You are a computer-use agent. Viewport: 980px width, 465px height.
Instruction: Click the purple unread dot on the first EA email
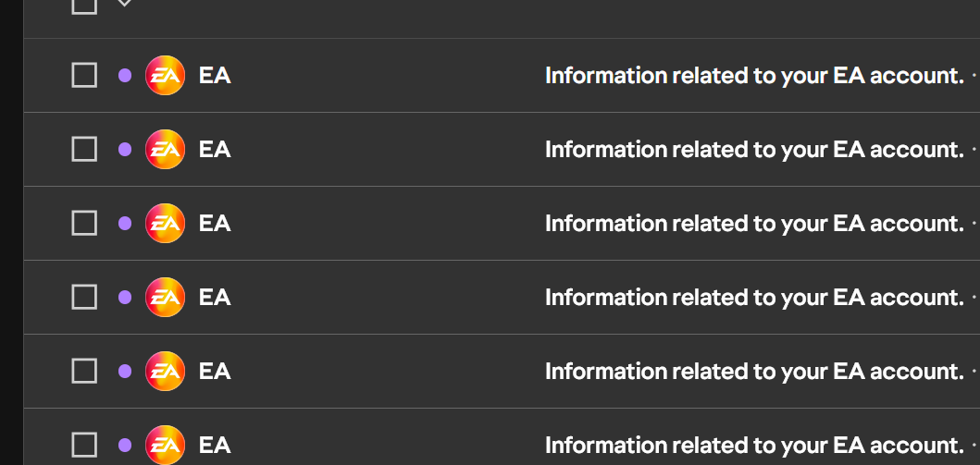[x=125, y=76]
